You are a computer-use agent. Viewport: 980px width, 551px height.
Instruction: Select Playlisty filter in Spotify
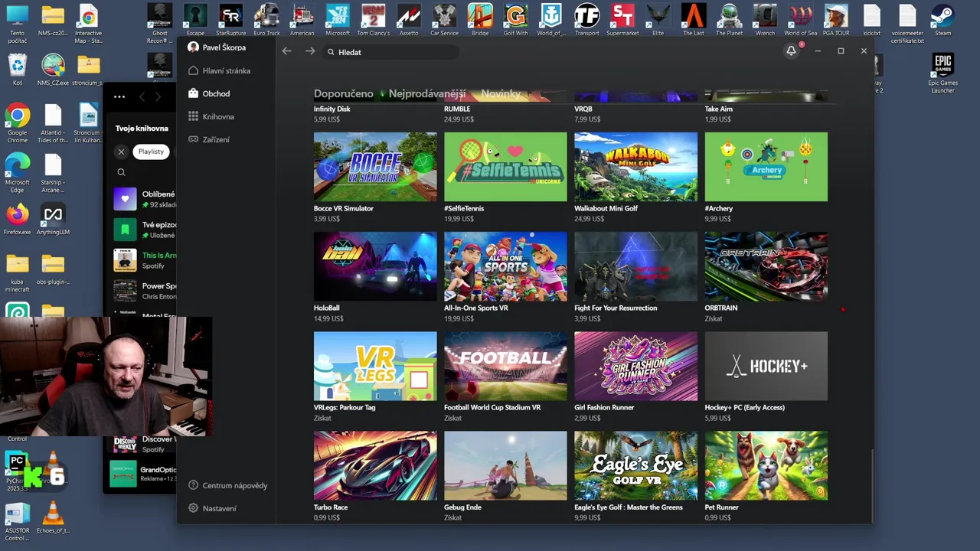pos(151,152)
